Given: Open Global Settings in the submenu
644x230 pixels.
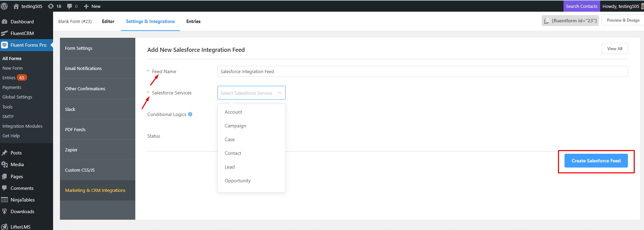Looking at the screenshot, I should click(x=17, y=97).
